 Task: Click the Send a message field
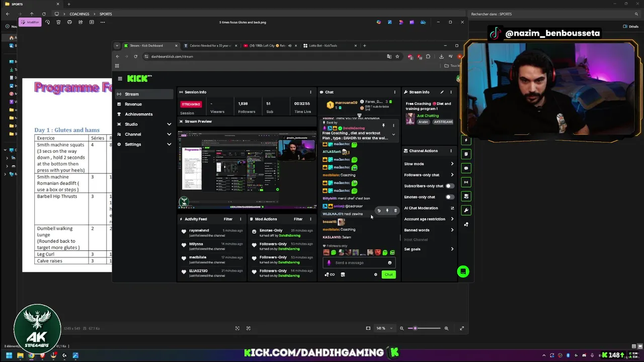coord(359,262)
